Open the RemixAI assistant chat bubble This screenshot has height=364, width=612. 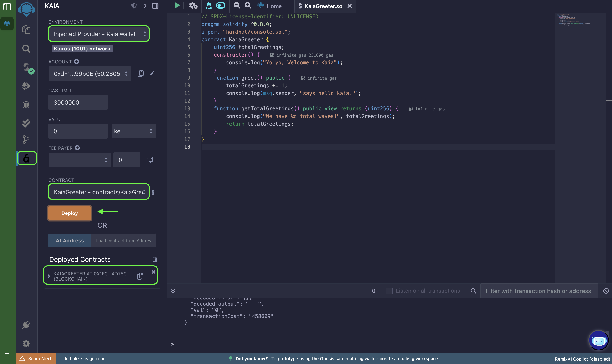[599, 340]
